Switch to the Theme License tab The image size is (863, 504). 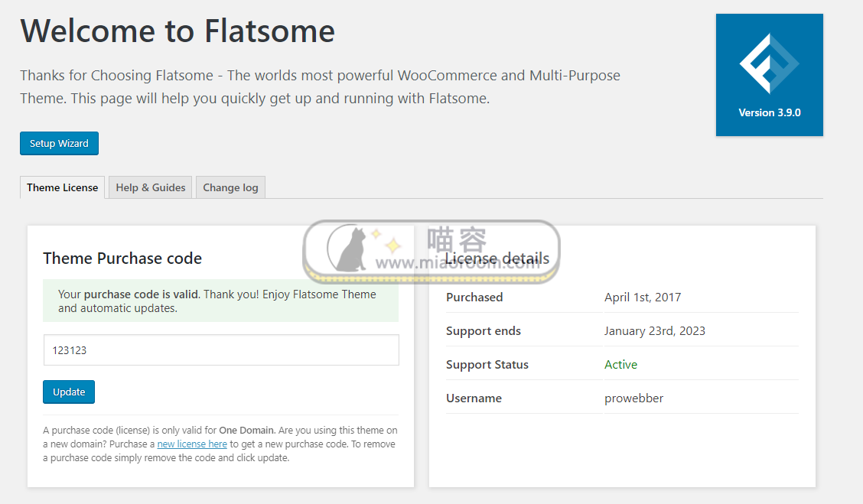[62, 187]
